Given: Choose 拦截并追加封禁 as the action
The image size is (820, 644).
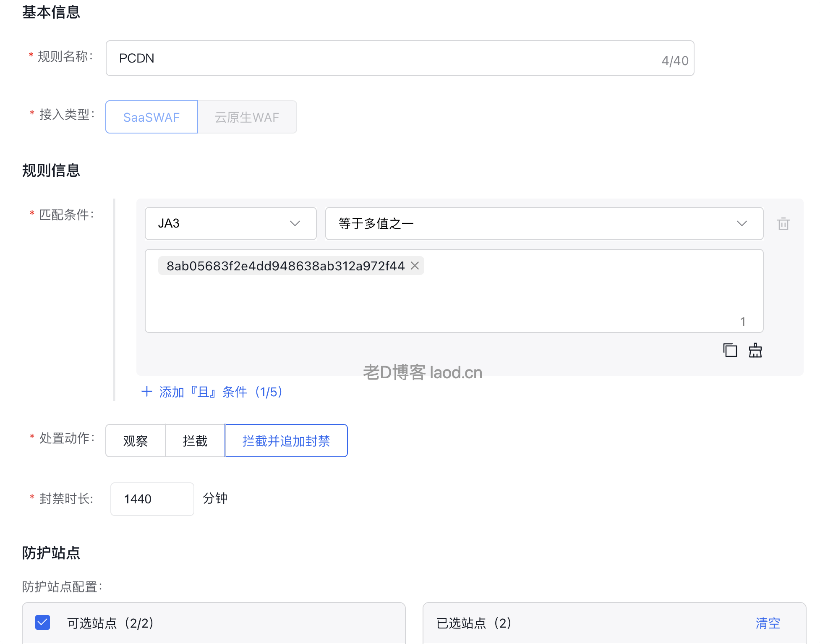Looking at the screenshot, I should click(x=286, y=440).
